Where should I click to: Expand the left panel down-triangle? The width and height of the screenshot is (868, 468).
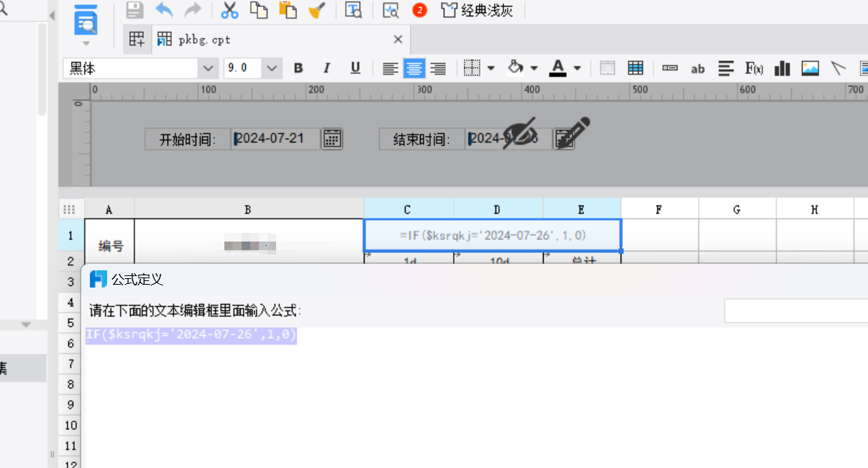(x=26, y=325)
